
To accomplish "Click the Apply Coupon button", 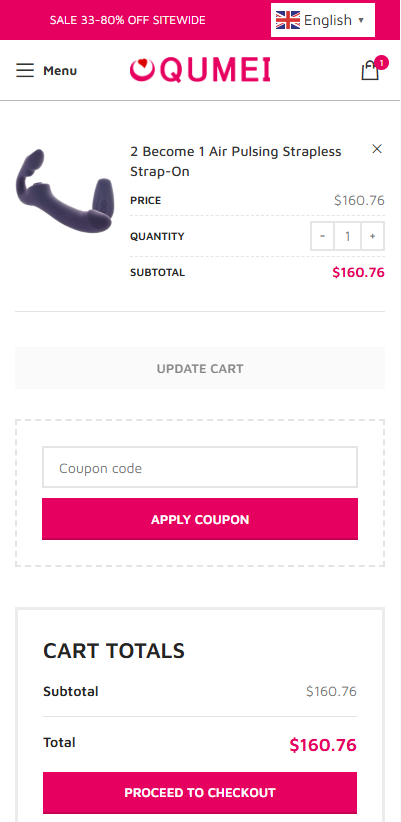I will (200, 519).
